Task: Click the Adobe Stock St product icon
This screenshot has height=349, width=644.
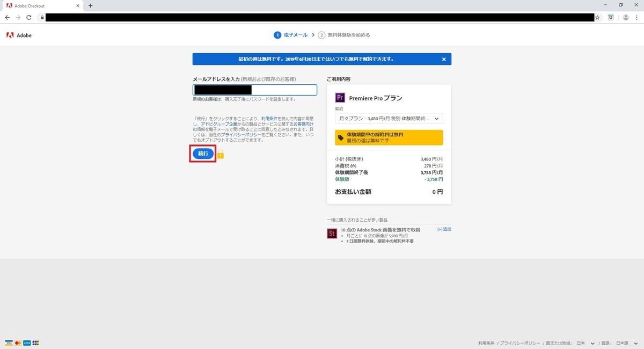Action: 332,234
